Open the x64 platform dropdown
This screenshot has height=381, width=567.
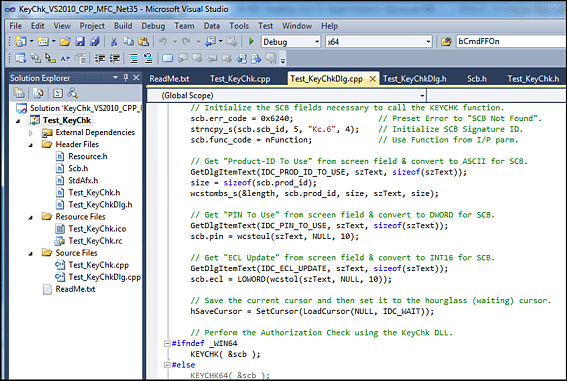(428, 42)
